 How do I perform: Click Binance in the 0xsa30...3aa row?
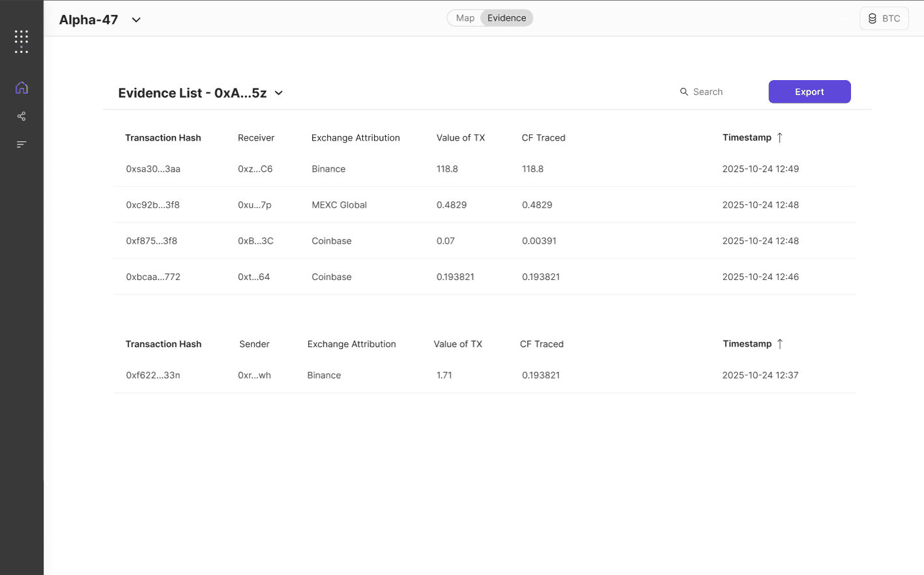pyautogui.click(x=328, y=169)
